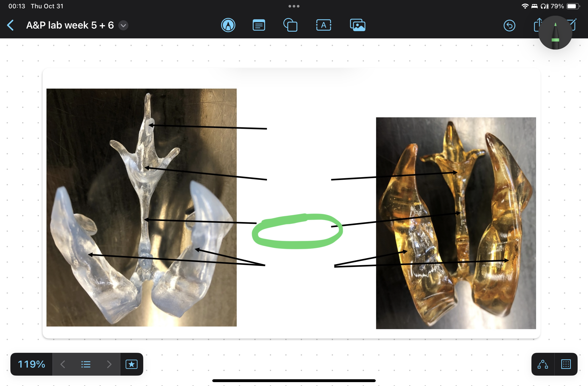
Task: Tap the battery 79% indicator
Action: 565,6
